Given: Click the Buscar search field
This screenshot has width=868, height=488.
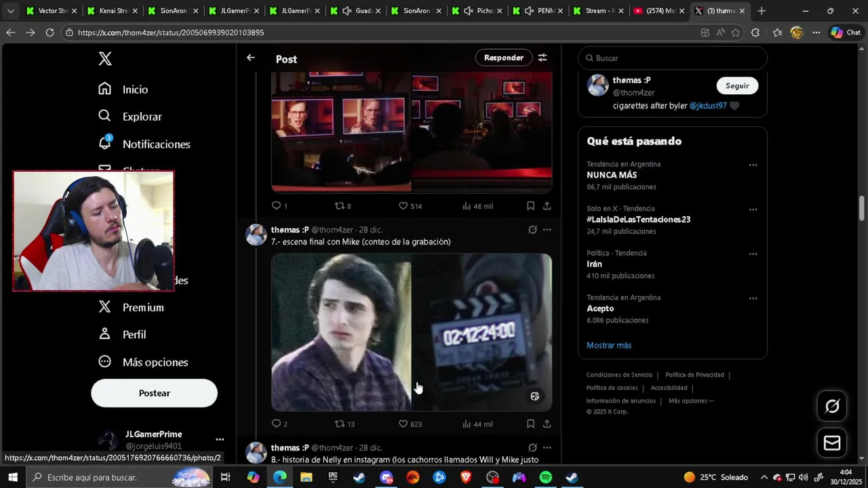Looking at the screenshot, I should point(672,58).
